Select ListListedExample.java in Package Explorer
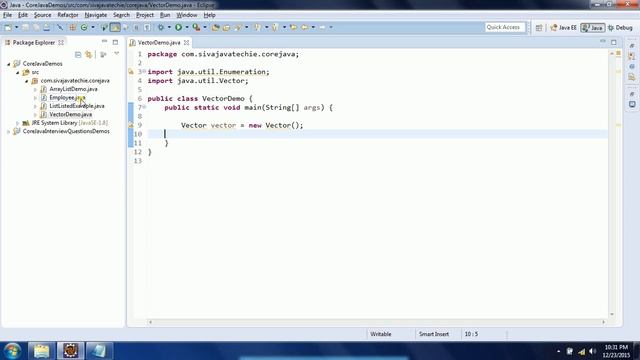This screenshot has height=360, width=640. (x=77, y=106)
